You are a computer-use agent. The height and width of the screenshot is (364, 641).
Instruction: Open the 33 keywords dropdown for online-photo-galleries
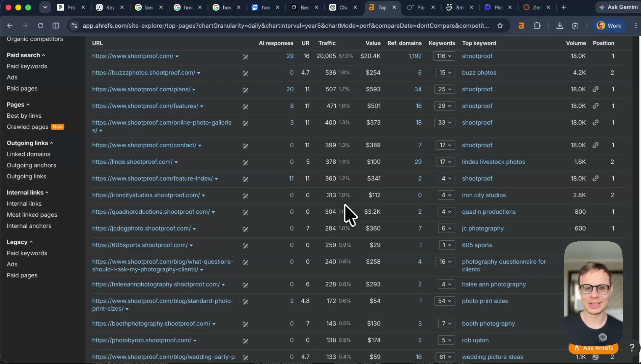coord(445,123)
